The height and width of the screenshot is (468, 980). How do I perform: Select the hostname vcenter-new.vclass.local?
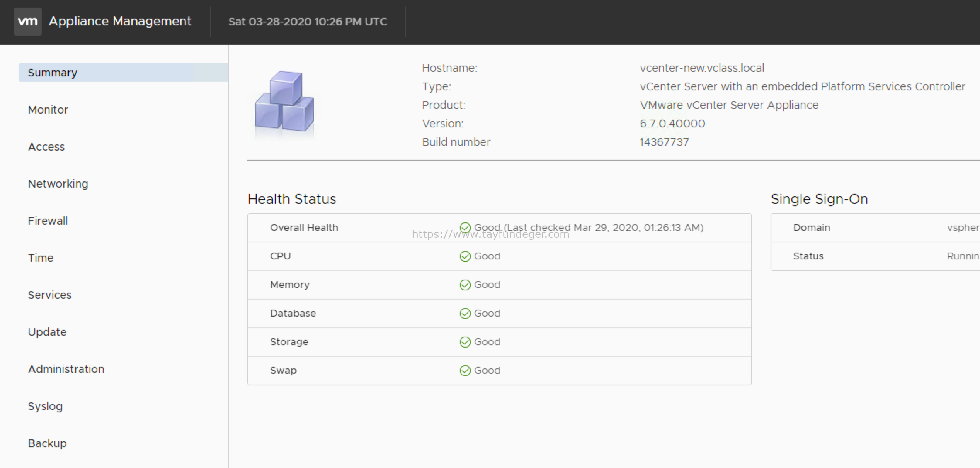[702, 68]
